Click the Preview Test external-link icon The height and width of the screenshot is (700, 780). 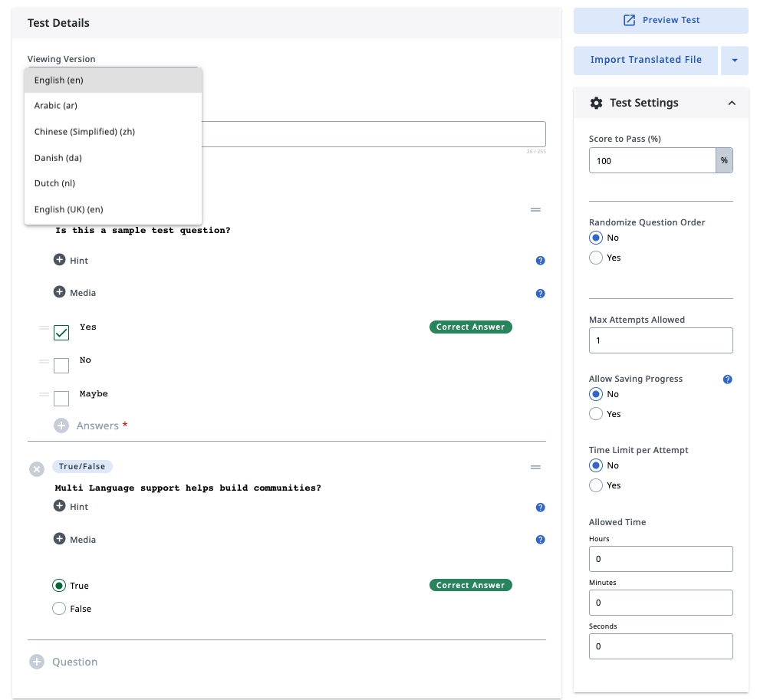click(629, 20)
